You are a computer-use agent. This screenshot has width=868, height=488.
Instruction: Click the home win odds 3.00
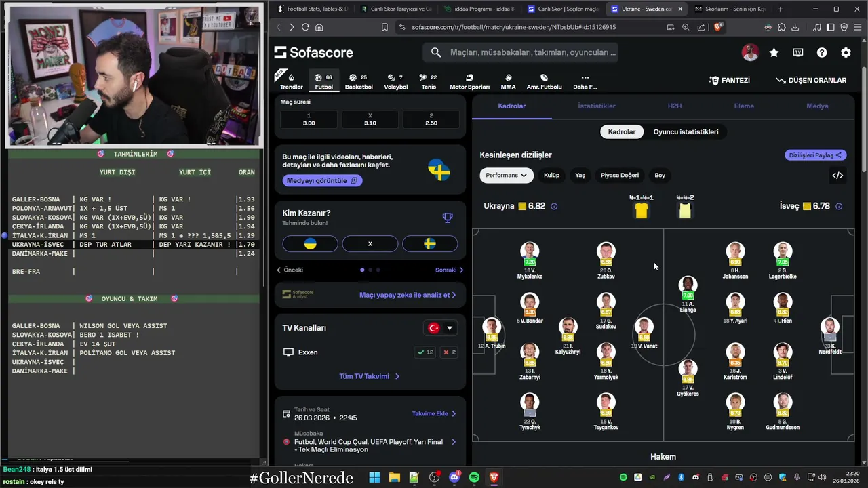coord(309,119)
